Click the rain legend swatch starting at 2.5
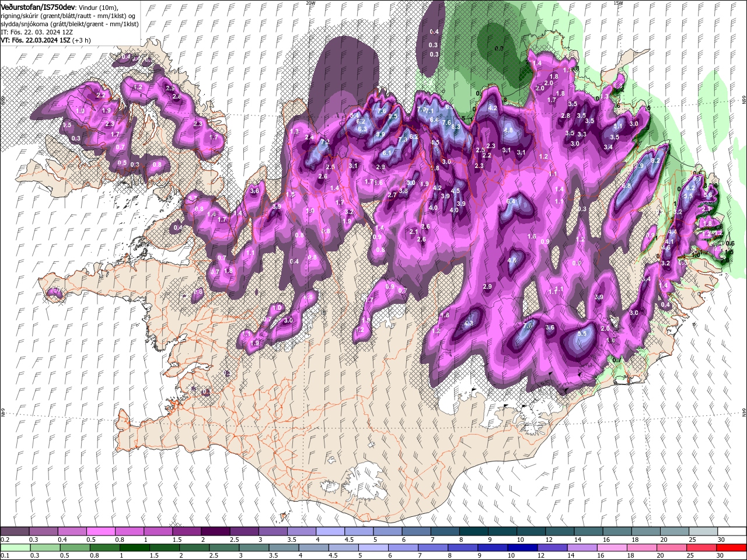747x560 pixels. [224, 548]
